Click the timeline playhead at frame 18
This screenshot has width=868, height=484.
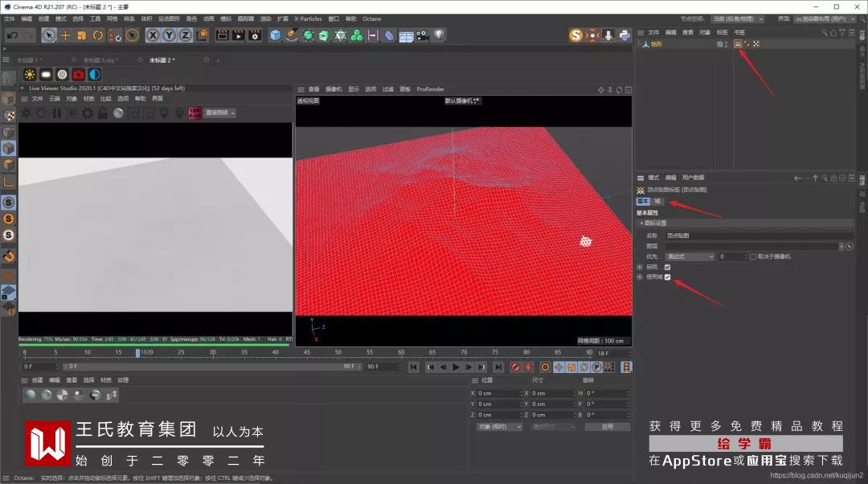[x=138, y=352]
